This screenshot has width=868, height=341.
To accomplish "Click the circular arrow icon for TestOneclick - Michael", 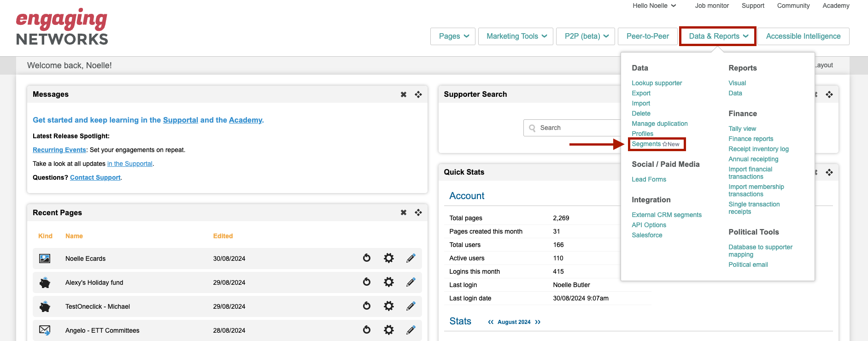I will 367,306.
